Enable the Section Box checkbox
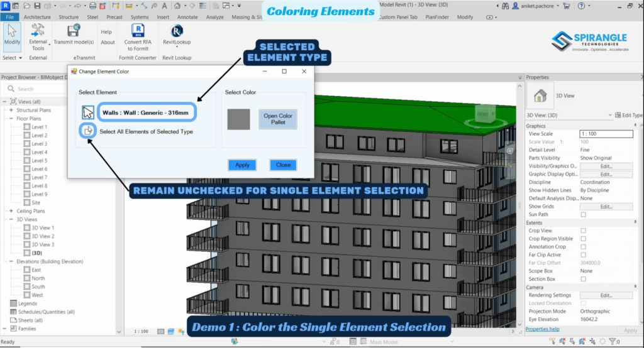 [x=583, y=279]
